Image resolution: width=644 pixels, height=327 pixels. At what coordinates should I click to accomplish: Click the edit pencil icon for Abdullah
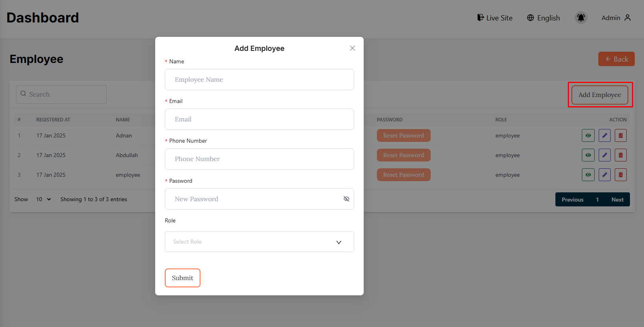coord(604,155)
